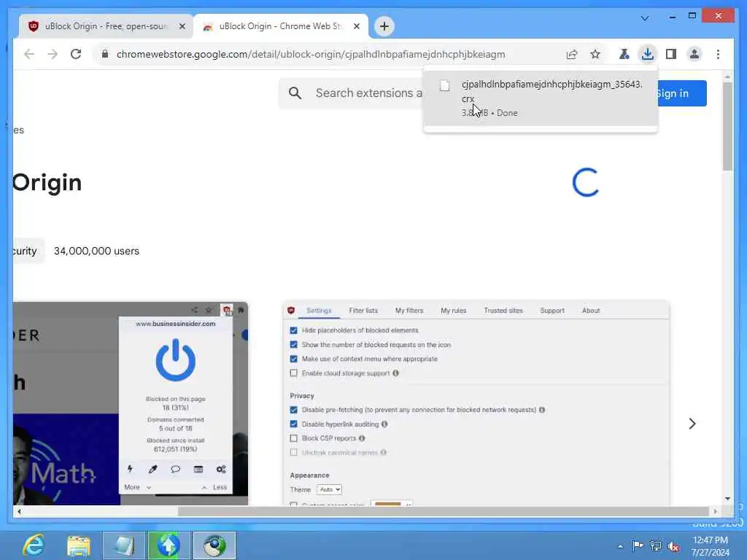This screenshot has width=747, height=560.
Task: Toggle Disable hyperlink auditing checkbox
Action: click(293, 424)
